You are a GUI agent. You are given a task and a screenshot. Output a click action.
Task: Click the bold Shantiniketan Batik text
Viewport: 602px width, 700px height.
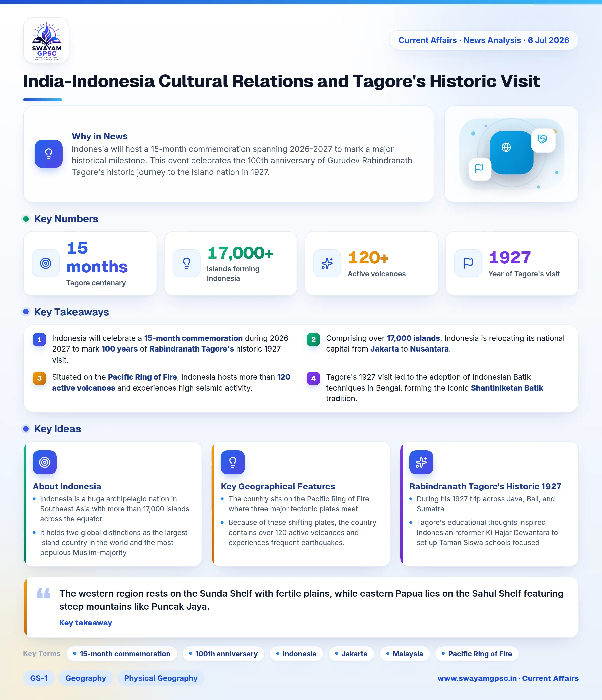[x=507, y=388]
